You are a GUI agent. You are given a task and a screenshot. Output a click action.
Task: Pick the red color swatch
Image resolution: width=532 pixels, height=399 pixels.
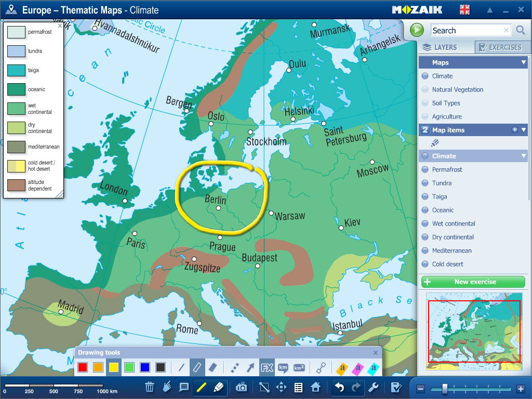(x=83, y=367)
